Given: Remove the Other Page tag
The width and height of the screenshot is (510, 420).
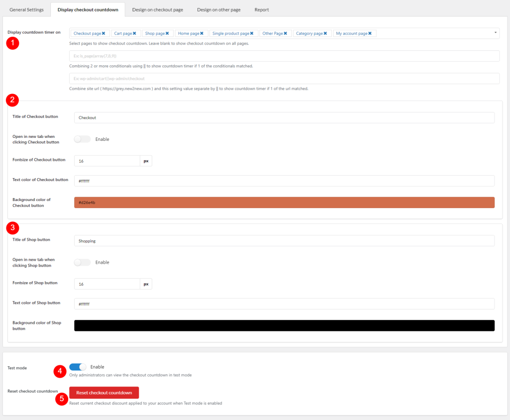Looking at the screenshot, I should [285, 33].
